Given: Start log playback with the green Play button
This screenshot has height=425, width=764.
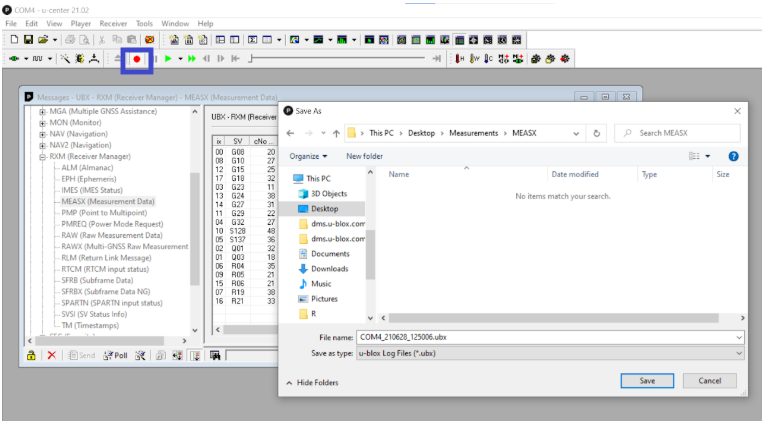Looking at the screenshot, I should 168,58.
